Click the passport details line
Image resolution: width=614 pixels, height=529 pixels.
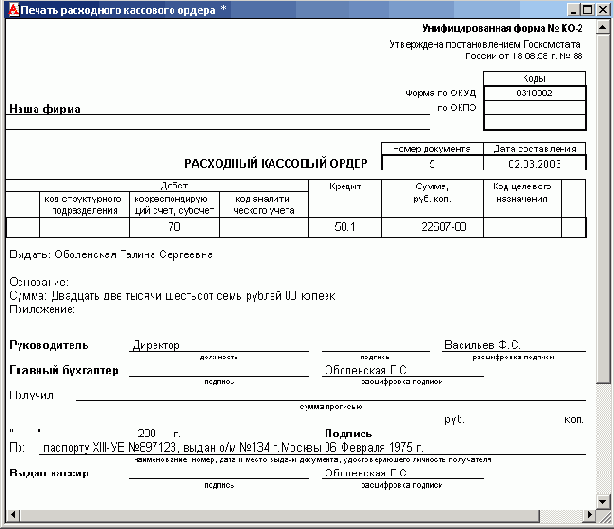tap(230, 449)
